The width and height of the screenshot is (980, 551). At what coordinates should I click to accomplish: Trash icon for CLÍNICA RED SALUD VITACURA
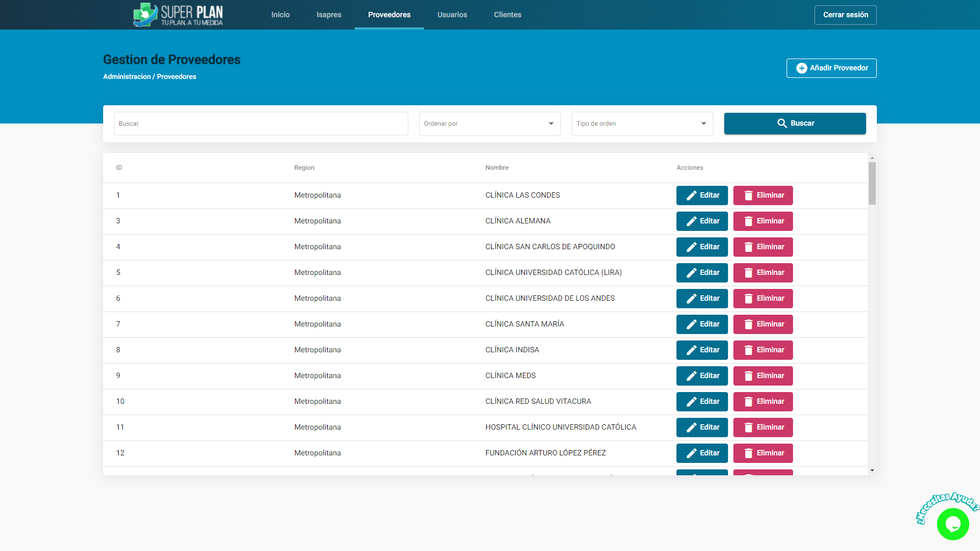pyautogui.click(x=748, y=402)
